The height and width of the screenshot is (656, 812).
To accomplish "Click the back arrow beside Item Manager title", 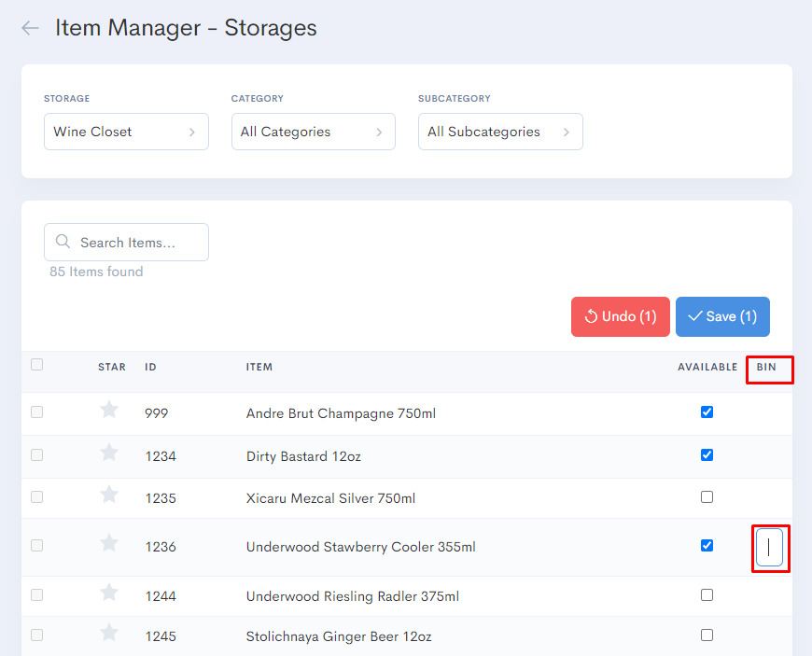I will [x=29, y=27].
